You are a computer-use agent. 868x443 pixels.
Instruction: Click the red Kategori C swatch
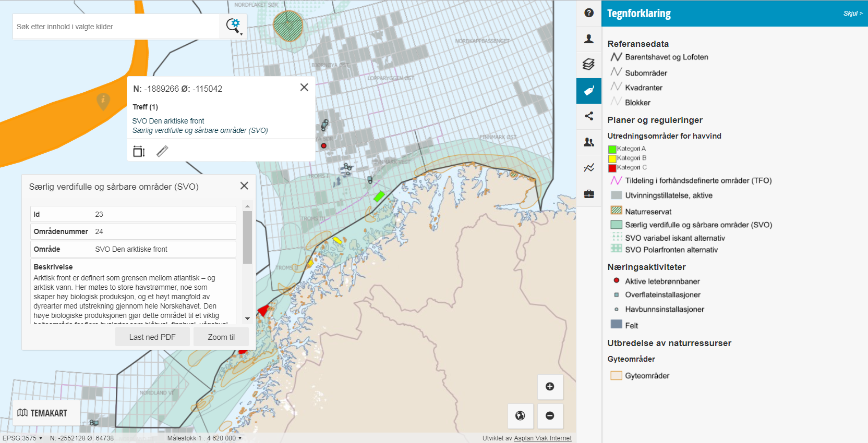point(612,168)
